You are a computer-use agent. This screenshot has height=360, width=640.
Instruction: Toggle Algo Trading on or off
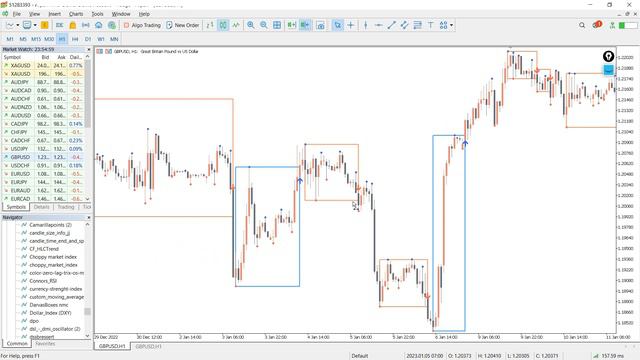(x=142, y=25)
